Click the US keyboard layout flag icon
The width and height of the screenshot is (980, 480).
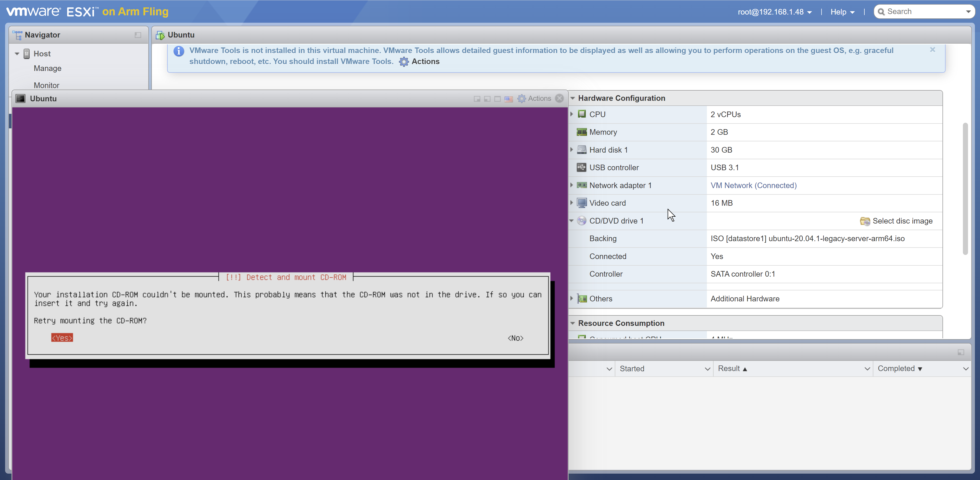[509, 99]
